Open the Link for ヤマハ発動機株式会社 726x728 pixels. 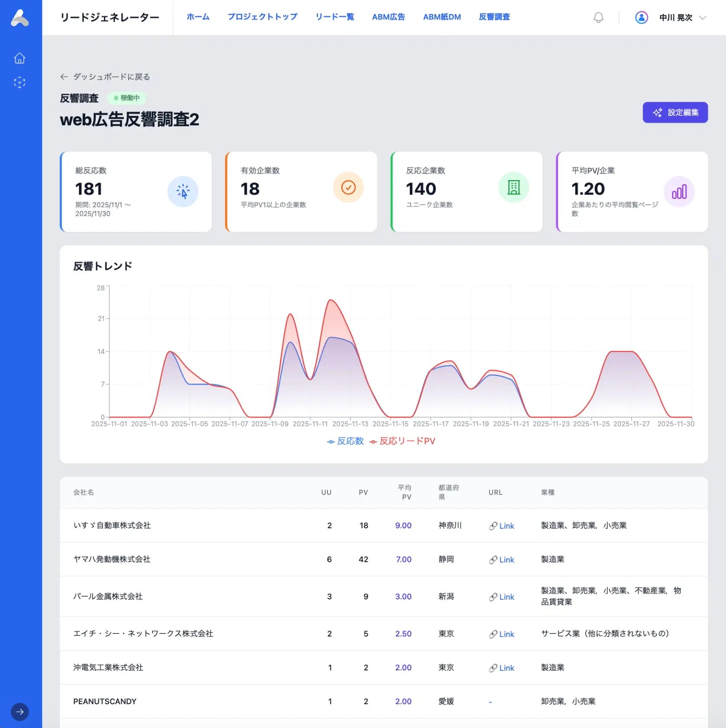(x=502, y=559)
